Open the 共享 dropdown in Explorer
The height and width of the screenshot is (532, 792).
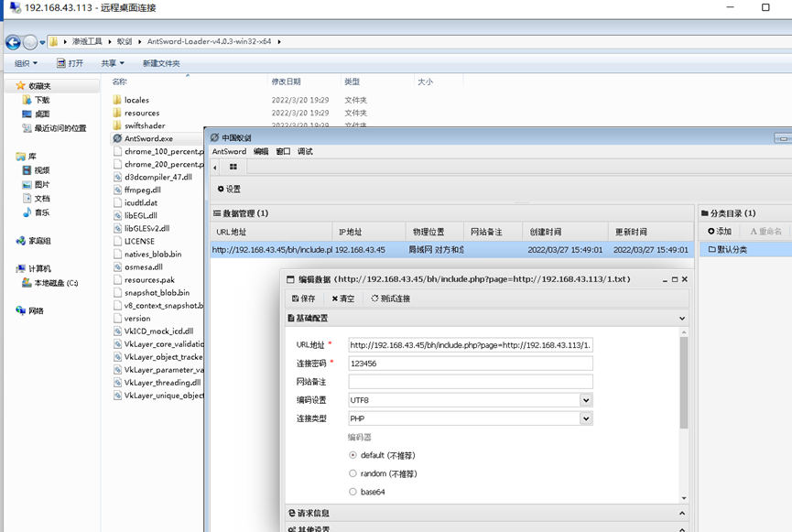point(113,63)
